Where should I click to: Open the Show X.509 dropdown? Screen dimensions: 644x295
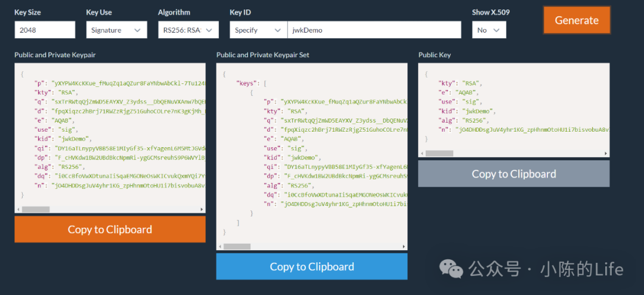point(489,30)
